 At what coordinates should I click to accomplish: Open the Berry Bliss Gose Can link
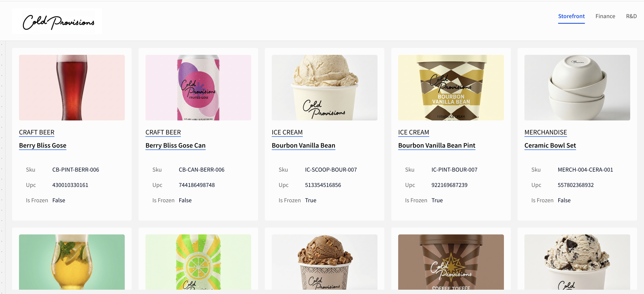pyautogui.click(x=175, y=145)
